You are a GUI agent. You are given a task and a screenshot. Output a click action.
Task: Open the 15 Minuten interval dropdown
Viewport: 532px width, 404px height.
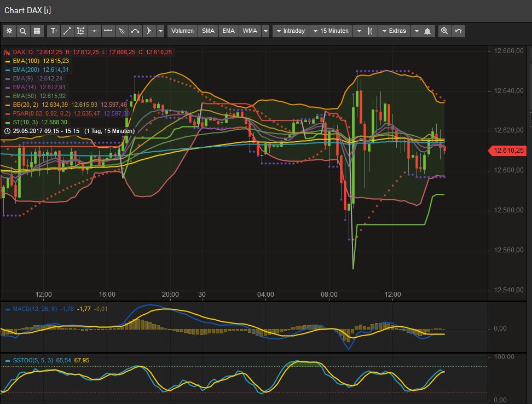[331, 31]
